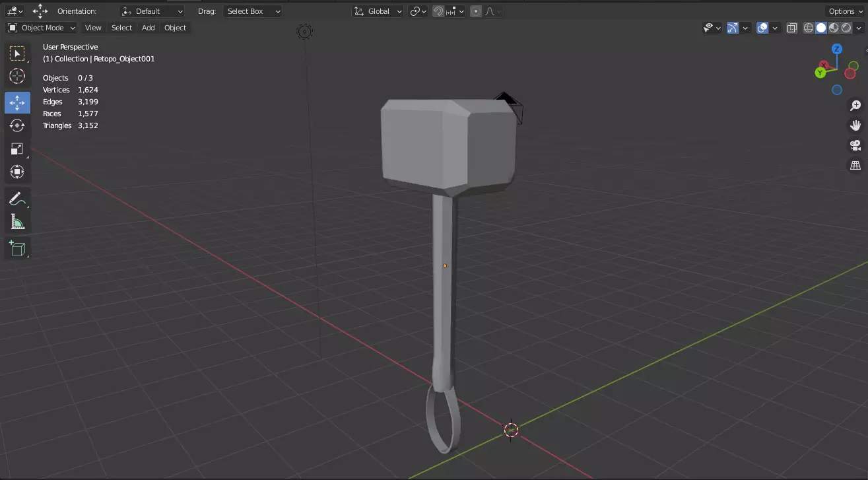Open the View menu
This screenshot has width=868, height=480.
coord(93,28)
